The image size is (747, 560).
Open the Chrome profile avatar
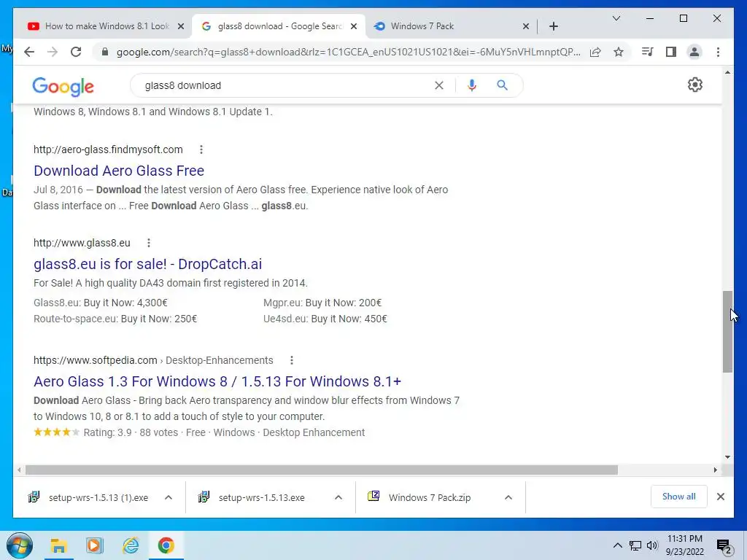pyautogui.click(x=694, y=52)
